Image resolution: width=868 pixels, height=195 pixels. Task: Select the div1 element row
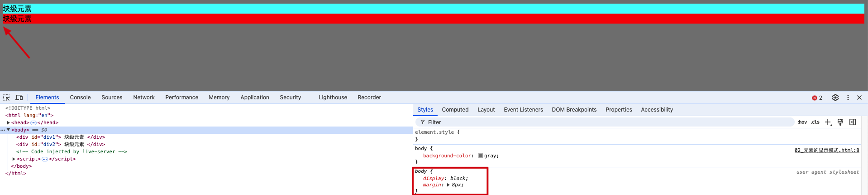61,137
